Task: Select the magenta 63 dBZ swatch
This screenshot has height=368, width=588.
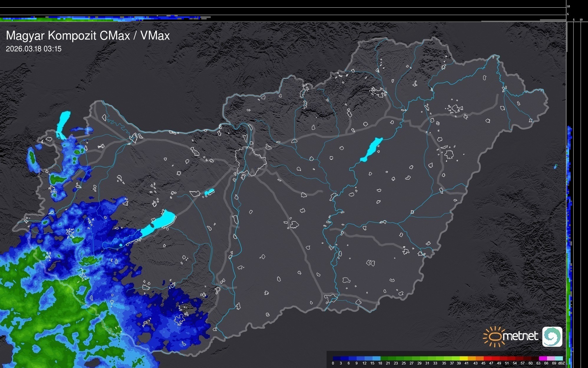Action: point(542,358)
